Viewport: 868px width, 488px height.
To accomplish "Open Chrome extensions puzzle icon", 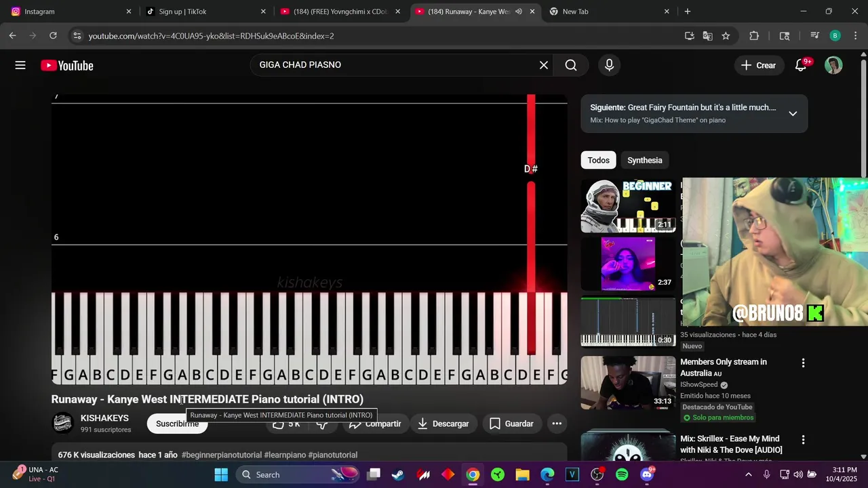I will (x=754, y=36).
